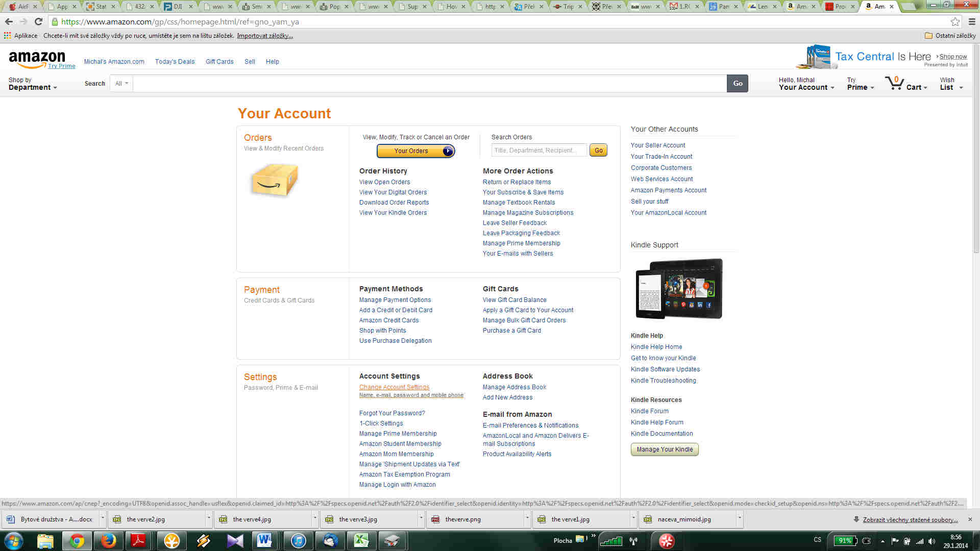980x551 pixels.
Task: Open Windows Explorer from taskbar
Action: tap(45, 541)
